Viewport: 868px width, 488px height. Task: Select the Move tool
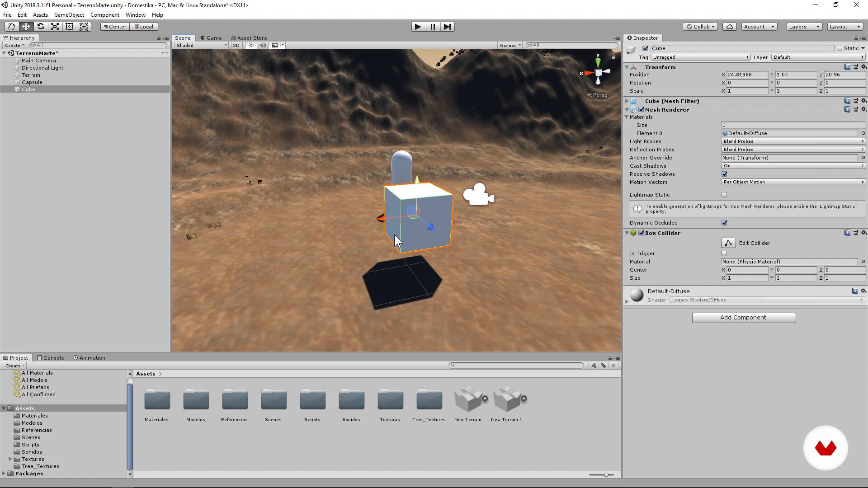26,27
